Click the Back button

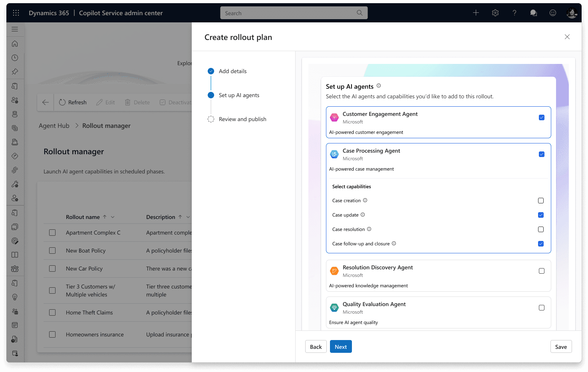[316, 346]
